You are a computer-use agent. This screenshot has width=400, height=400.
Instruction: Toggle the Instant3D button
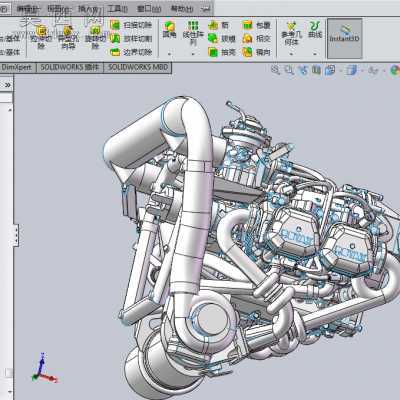coord(345,38)
